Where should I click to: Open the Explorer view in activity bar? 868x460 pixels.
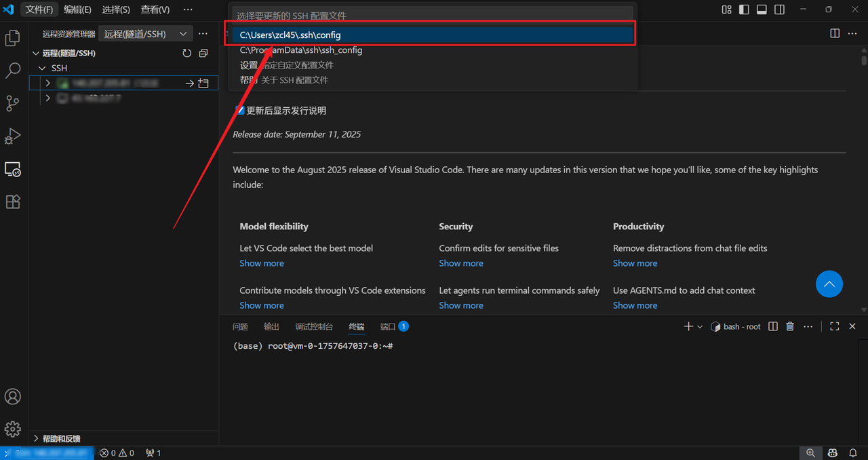tap(12, 38)
